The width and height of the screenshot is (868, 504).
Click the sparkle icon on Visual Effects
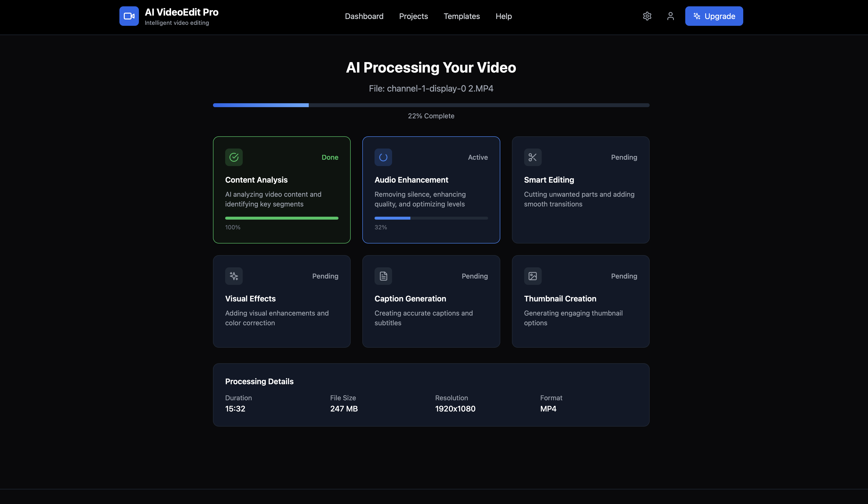coord(233,276)
